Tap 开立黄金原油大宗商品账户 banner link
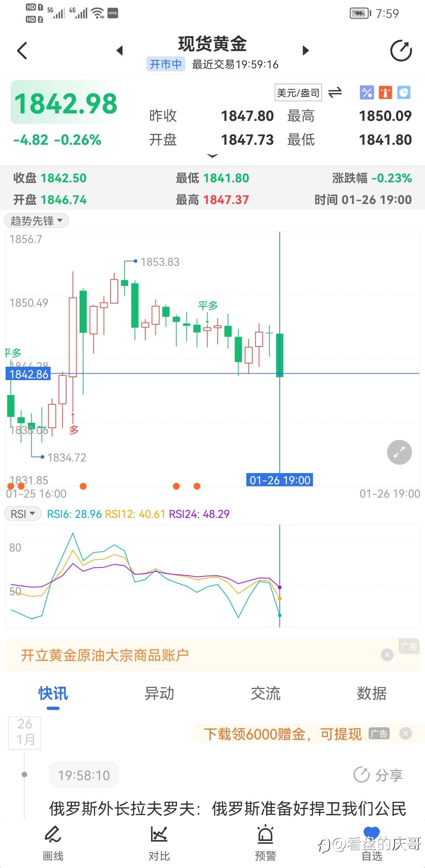Viewport: 425px width, 868px height. click(x=105, y=655)
